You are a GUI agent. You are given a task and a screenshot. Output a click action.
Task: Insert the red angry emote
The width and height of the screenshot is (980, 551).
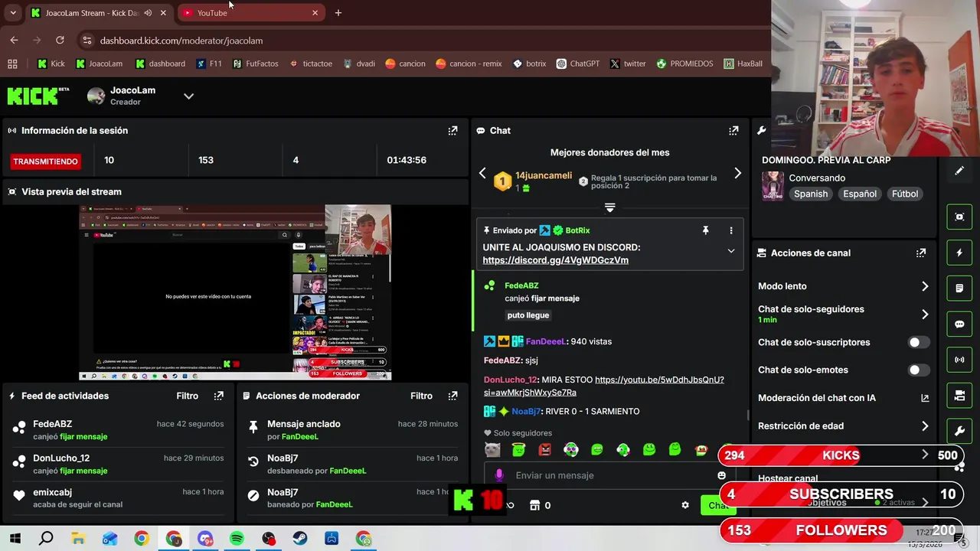(x=544, y=450)
